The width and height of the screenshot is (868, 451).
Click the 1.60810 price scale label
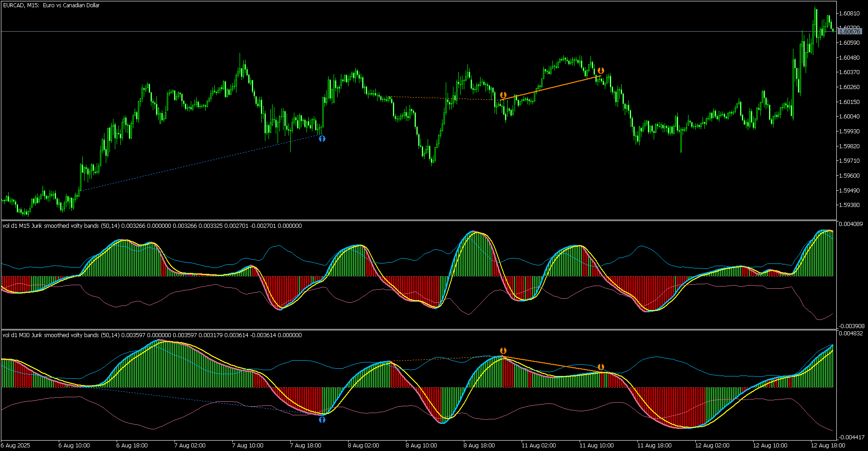tap(849, 14)
